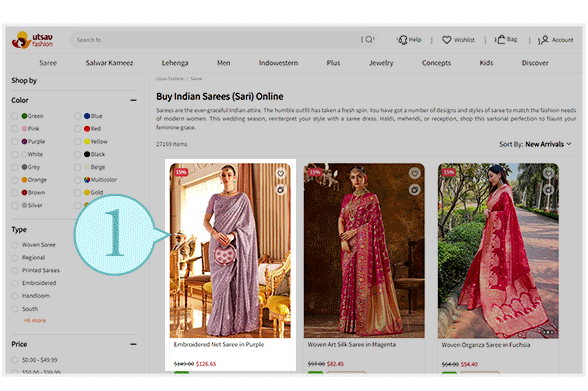Open the Salwar Kameez menu
588x391 pixels.
109,63
